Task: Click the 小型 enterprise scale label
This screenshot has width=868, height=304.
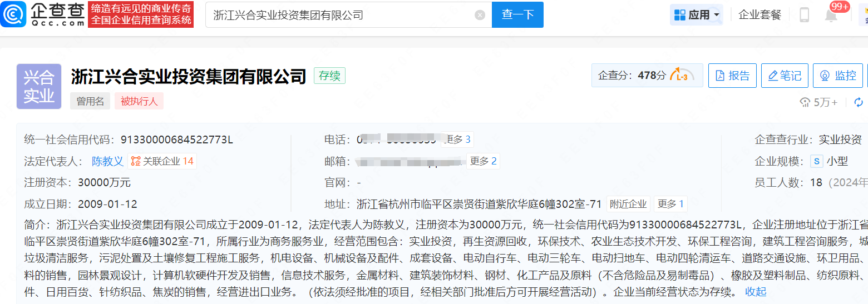Action: (837, 161)
